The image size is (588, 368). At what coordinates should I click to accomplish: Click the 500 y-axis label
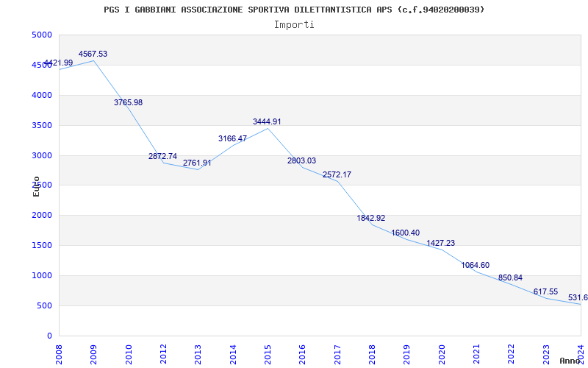[x=44, y=305]
